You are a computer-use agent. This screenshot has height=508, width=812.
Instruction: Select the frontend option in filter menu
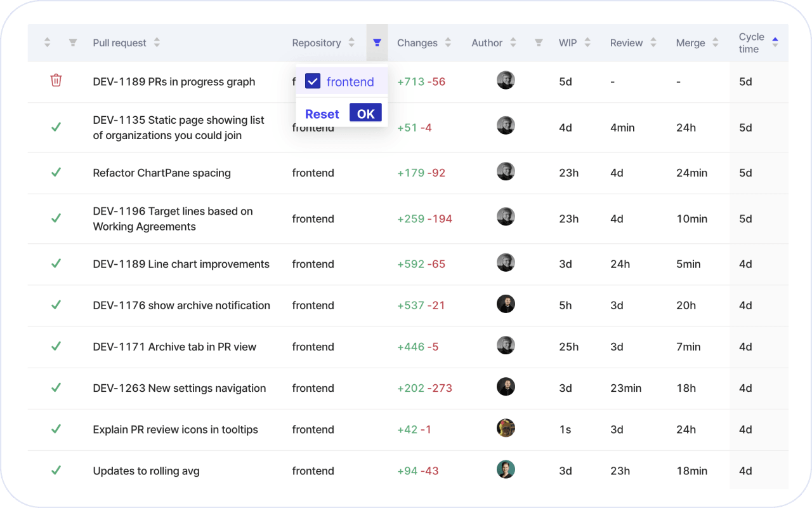(x=350, y=81)
